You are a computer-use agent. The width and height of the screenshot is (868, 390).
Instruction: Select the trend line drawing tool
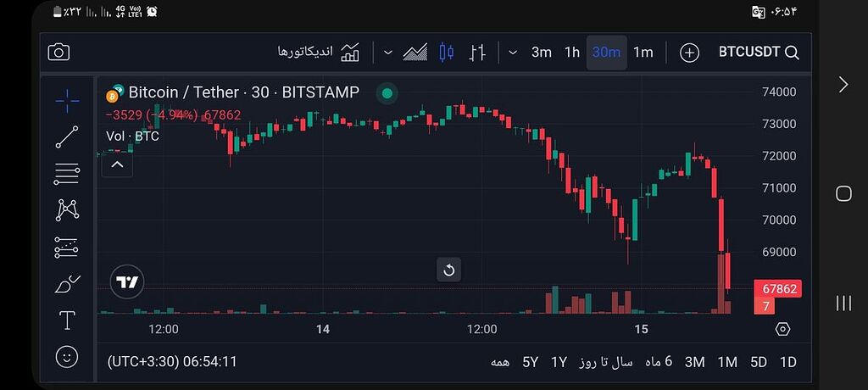click(67, 136)
